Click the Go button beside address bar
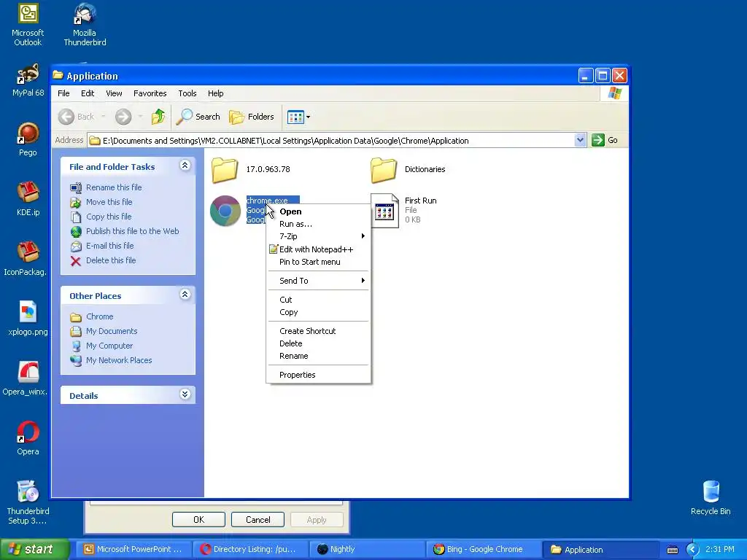Image resolution: width=747 pixels, height=560 pixels. (605, 141)
